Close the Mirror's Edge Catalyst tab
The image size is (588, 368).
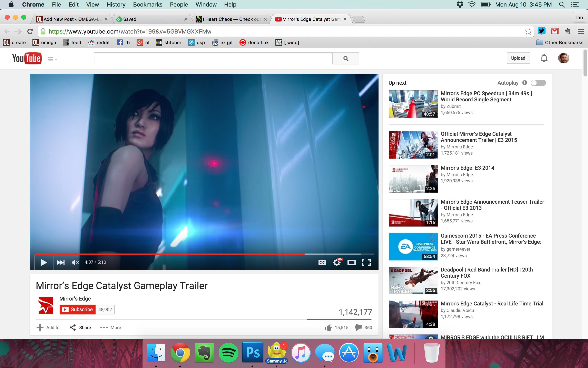[x=345, y=19]
